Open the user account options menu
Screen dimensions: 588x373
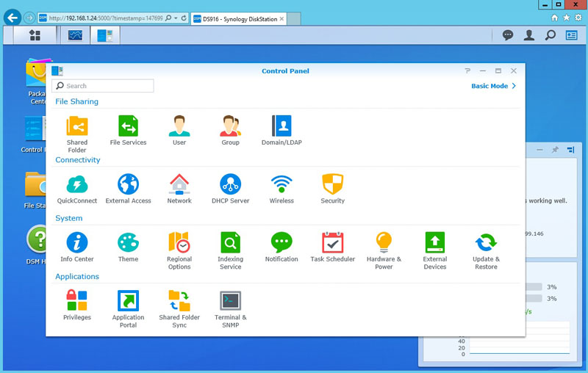[529, 35]
